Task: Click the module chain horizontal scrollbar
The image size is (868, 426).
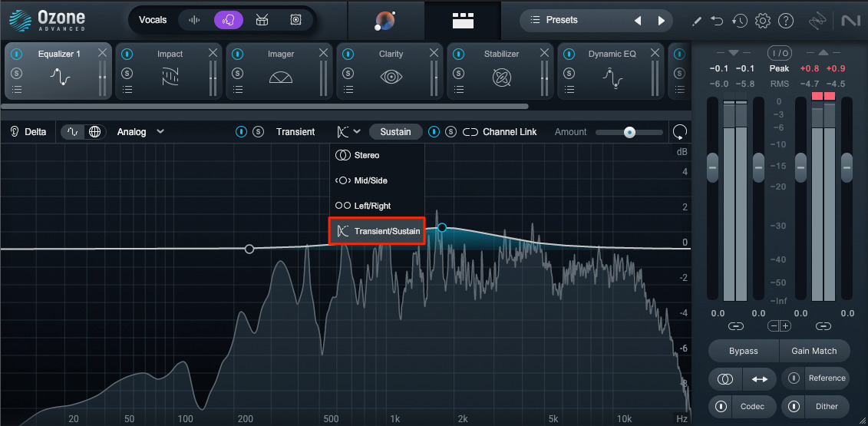Action: (266, 107)
